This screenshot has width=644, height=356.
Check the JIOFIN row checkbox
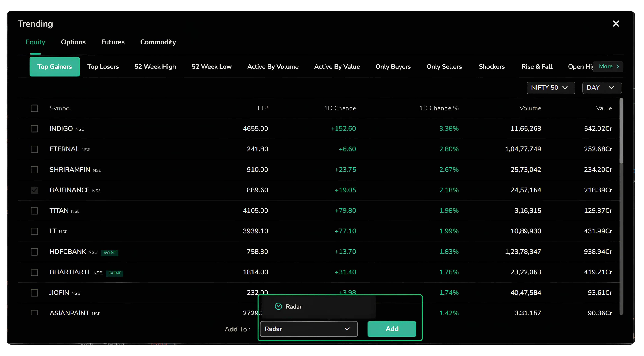(x=34, y=293)
